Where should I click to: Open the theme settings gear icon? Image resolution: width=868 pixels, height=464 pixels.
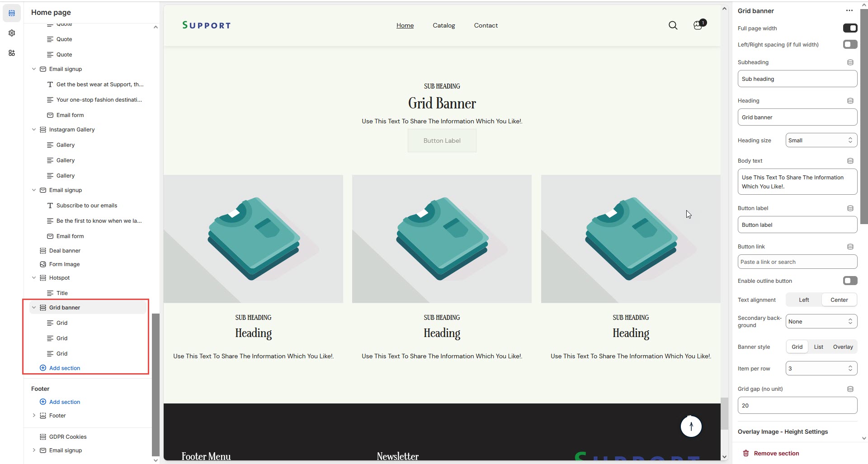click(12, 33)
